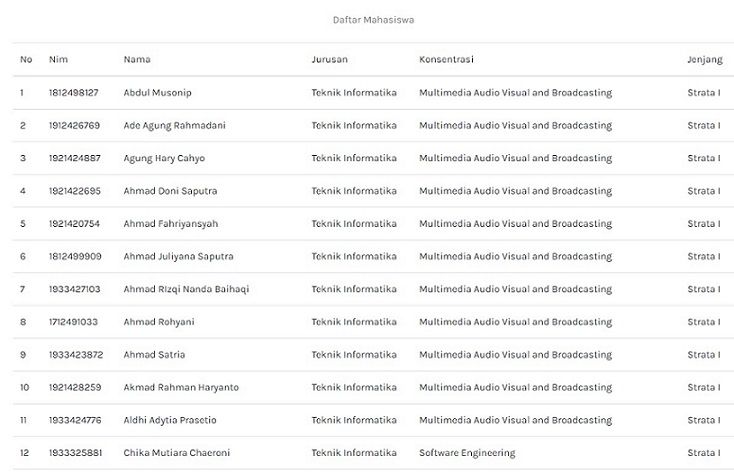Select NIM 1933423872 cell
The width and height of the screenshot is (734, 472).
pos(75,355)
